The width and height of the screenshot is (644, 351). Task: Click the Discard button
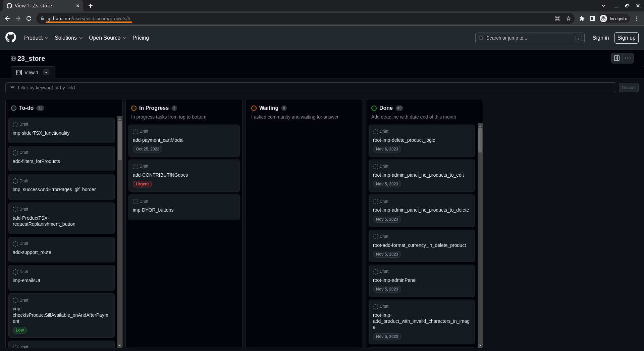[629, 88]
